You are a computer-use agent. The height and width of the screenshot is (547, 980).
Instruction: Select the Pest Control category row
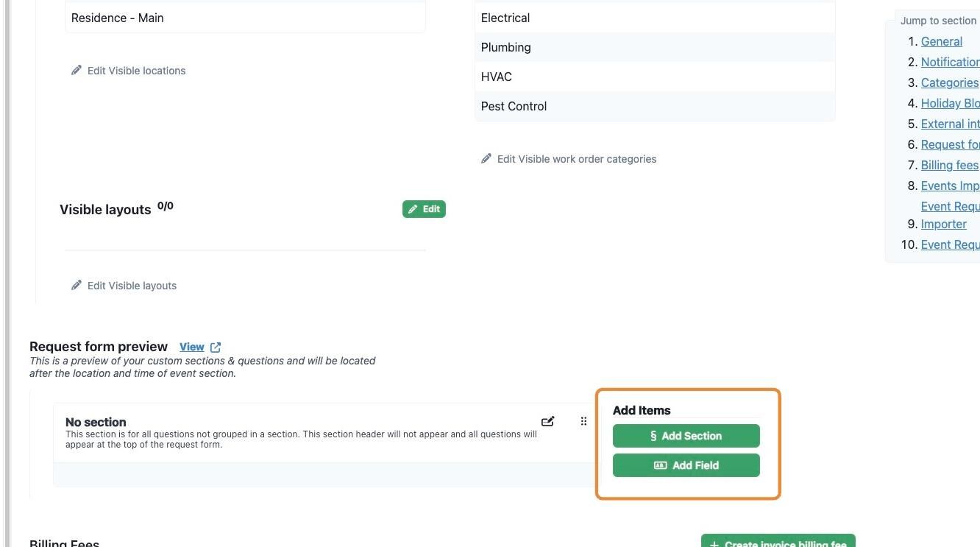pos(654,106)
